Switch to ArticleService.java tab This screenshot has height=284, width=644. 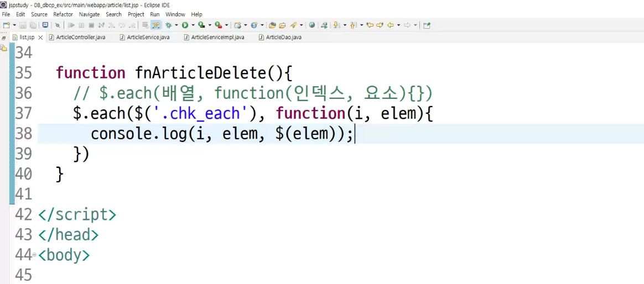point(148,38)
